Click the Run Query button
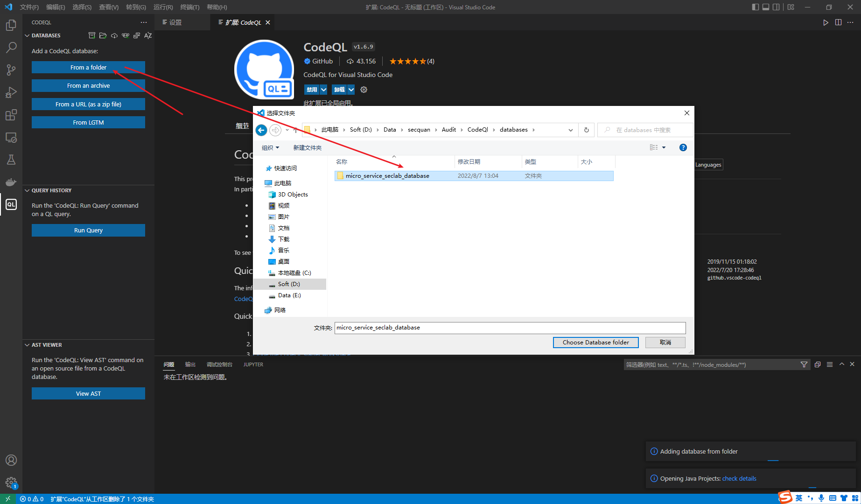This screenshot has width=861, height=504. [88, 230]
